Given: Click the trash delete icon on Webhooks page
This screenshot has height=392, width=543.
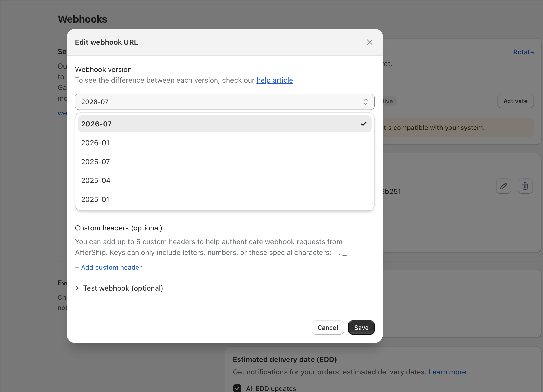Looking at the screenshot, I should point(525,186).
